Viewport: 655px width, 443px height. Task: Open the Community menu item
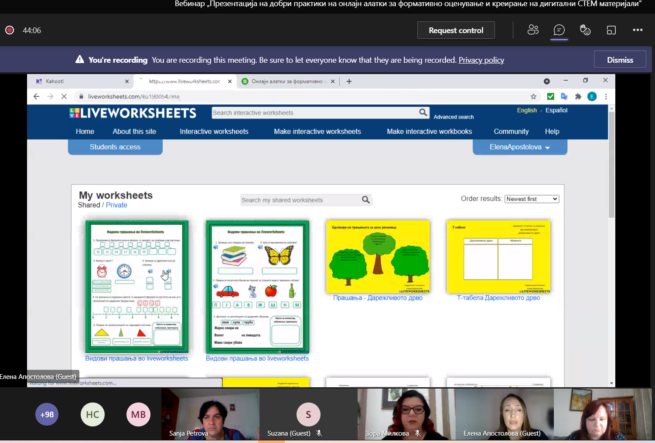pos(511,131)
